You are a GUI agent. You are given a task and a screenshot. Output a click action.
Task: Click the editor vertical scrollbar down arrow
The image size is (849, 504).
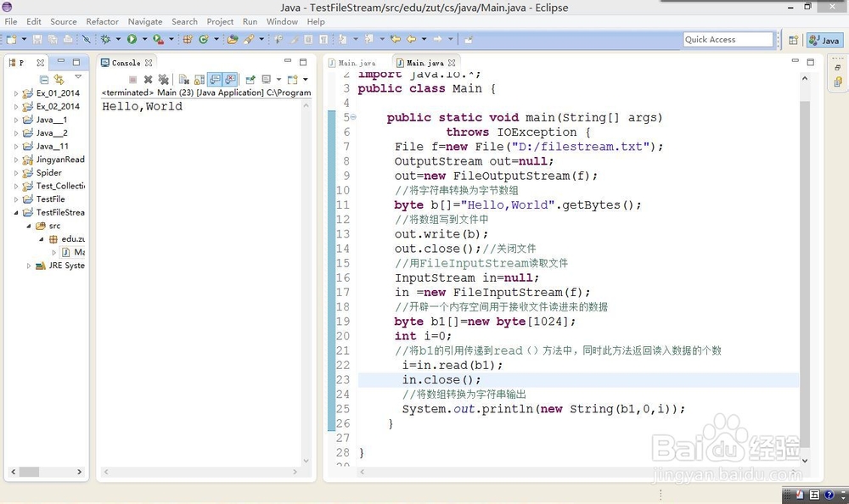pos(805,461)
